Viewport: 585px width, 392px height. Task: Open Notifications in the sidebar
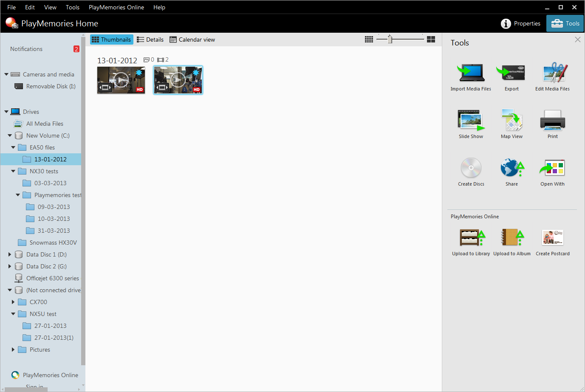click(x=26, y=49)
